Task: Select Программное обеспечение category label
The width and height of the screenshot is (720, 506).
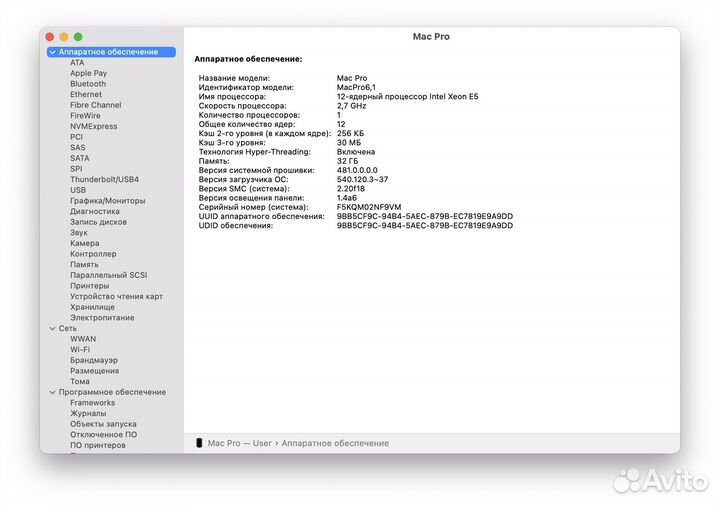Action: [112, 392]
